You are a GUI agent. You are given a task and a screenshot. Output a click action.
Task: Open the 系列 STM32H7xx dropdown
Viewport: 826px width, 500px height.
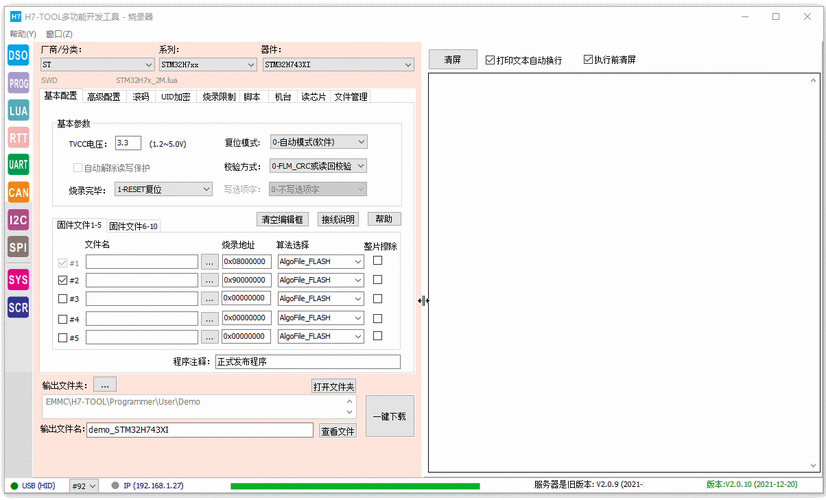click(208, 65)
